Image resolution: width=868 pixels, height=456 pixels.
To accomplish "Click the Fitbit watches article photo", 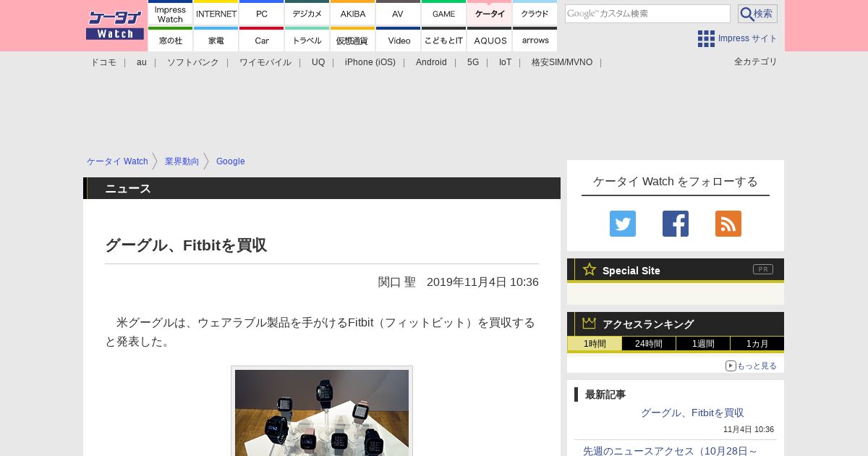I will click(x=322, y=412).
